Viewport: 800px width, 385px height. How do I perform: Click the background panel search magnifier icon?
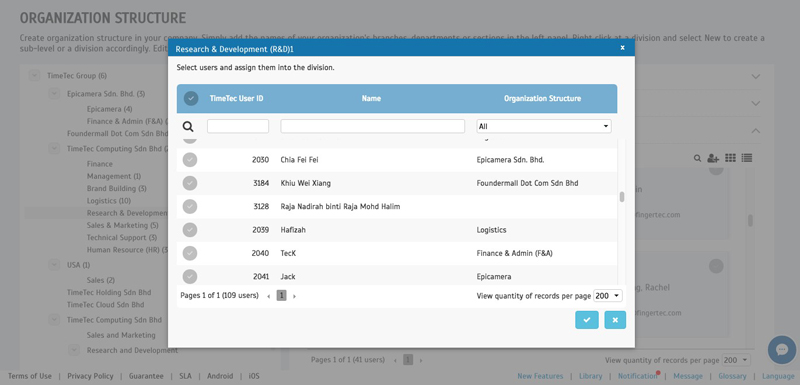point(697,158)
